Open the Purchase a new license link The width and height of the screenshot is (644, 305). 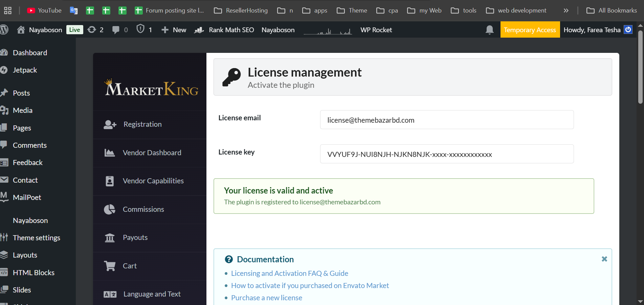[267, 298]
